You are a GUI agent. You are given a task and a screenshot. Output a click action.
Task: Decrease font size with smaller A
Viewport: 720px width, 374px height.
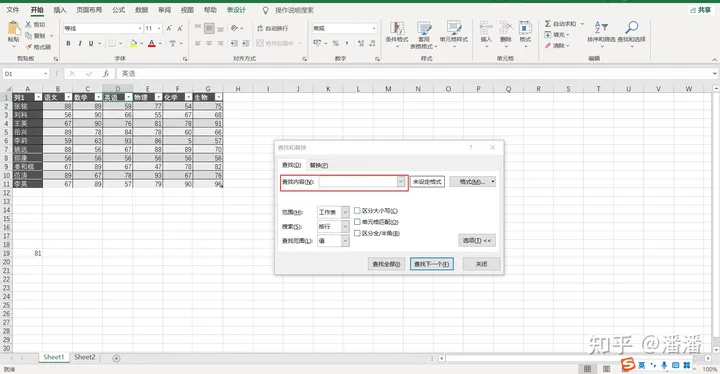click(180, 28)
